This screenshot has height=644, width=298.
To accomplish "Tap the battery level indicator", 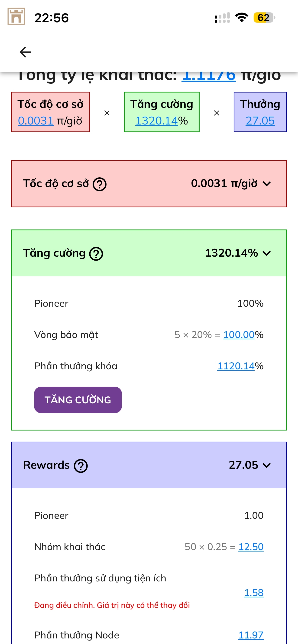I will 264,18.
